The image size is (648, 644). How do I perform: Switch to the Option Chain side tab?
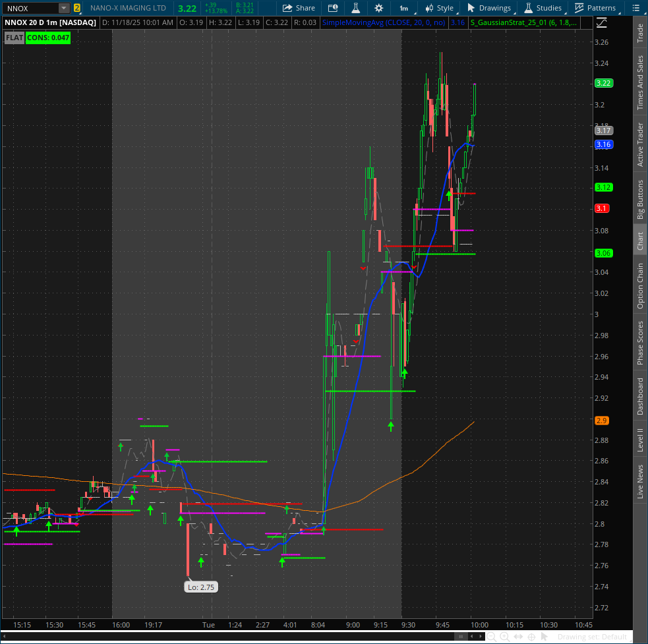point(640,286)
